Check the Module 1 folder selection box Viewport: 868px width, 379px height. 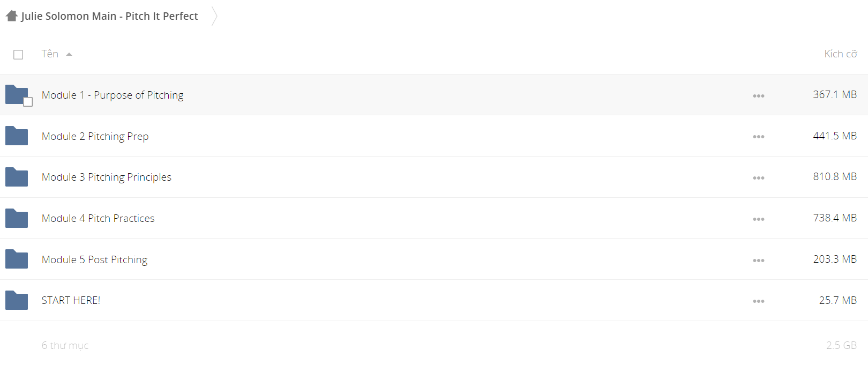coord(28,102)
